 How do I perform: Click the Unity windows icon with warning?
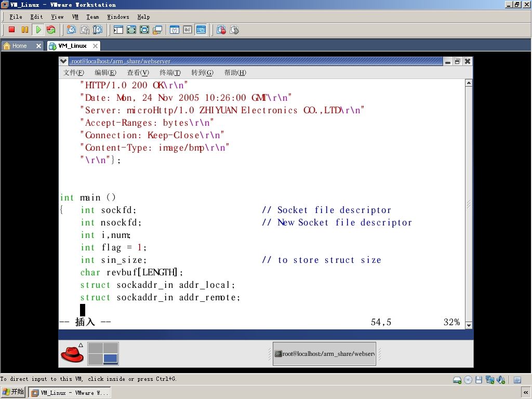click(157, 30)
